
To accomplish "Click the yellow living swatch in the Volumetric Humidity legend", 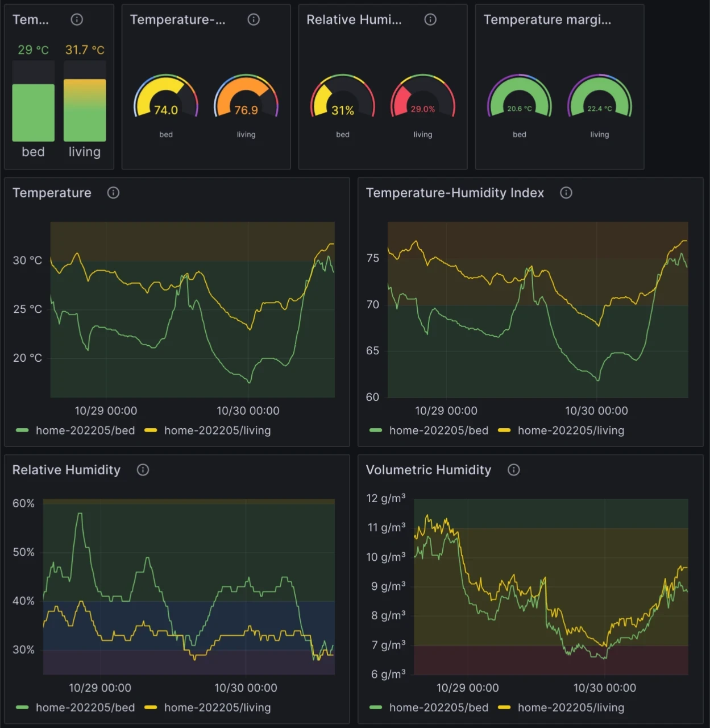I will point(504,708).
